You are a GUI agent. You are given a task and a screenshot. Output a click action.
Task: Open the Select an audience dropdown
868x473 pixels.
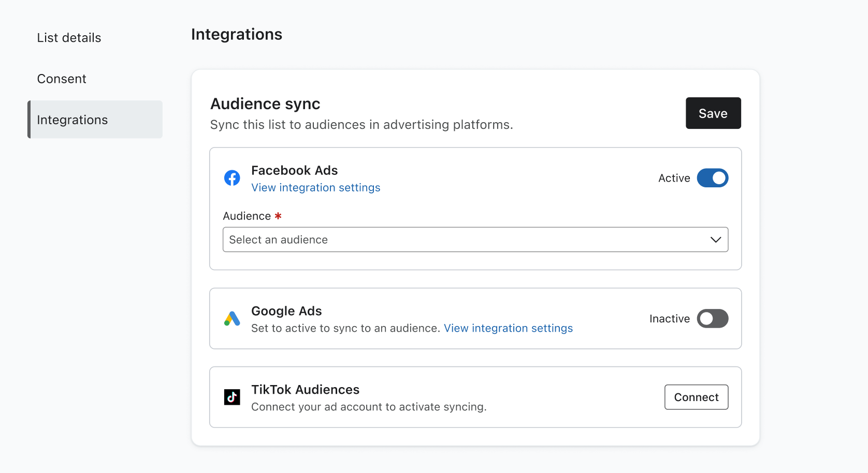[466, 240]
